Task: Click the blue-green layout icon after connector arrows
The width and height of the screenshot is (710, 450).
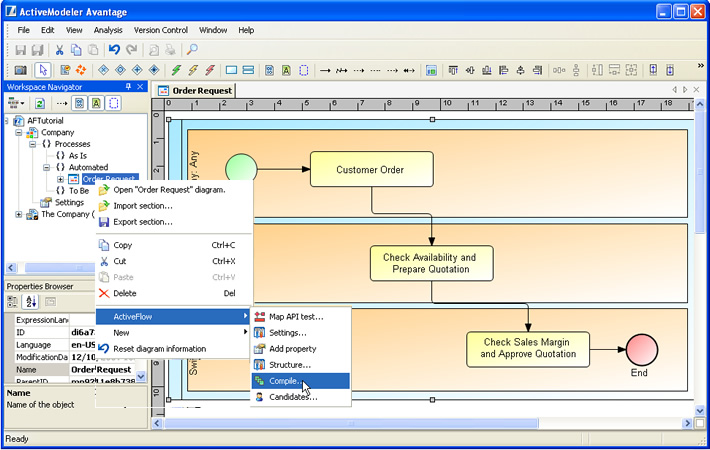Action: pos(431,70)
